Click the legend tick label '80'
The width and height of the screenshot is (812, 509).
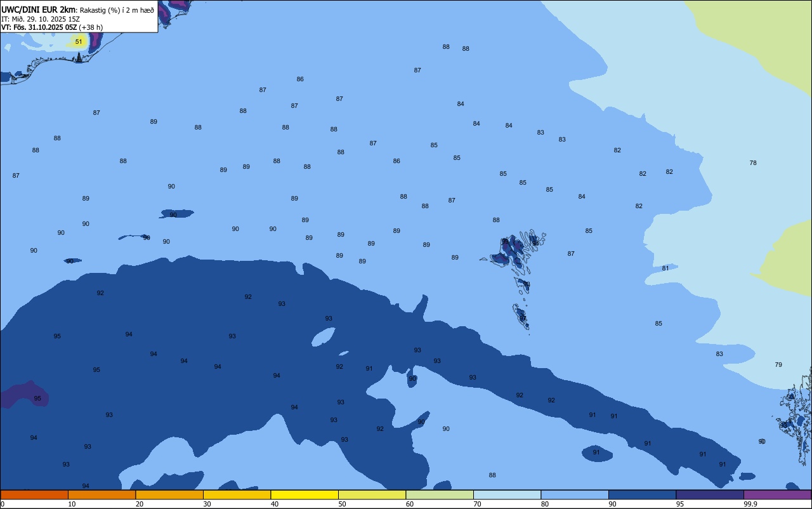coord(545,504)
